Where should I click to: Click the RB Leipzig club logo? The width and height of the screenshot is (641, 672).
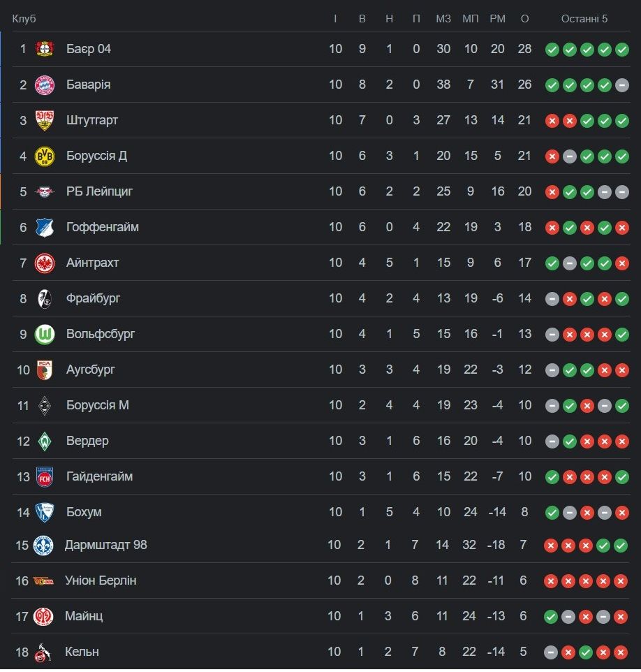pyautogui.click(x=45, y=191)
